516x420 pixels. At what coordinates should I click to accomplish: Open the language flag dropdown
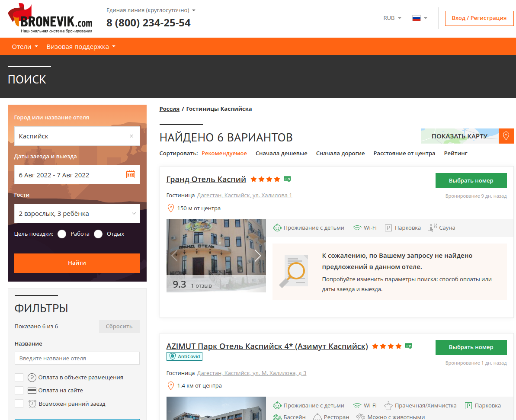tap(420, 18)
